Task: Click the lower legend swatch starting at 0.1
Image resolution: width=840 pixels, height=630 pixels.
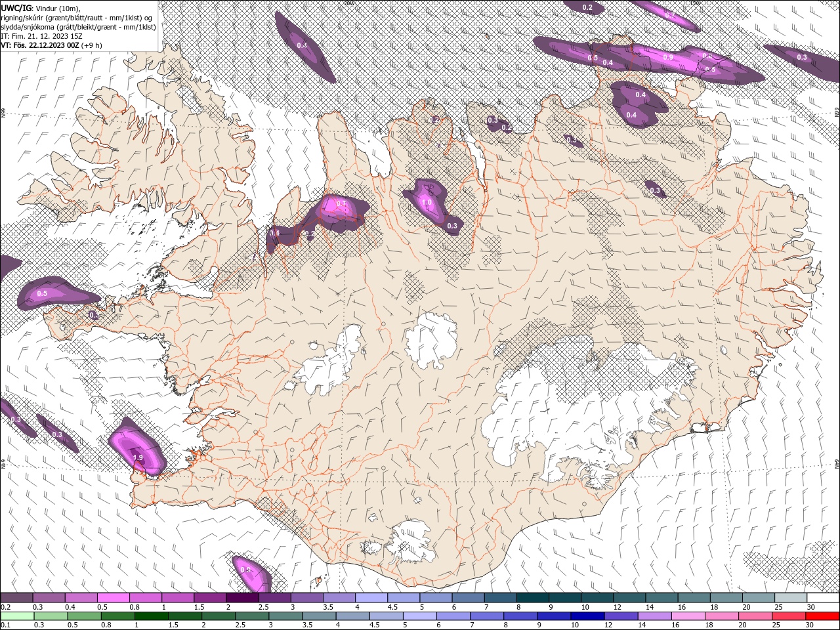Action: (x=16, y=616)
